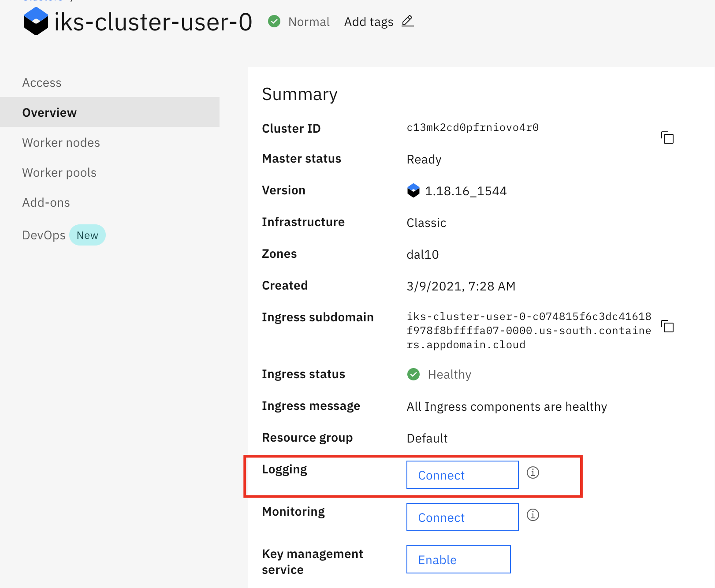Open the Logging info tooltip icon

pos(533,473)
